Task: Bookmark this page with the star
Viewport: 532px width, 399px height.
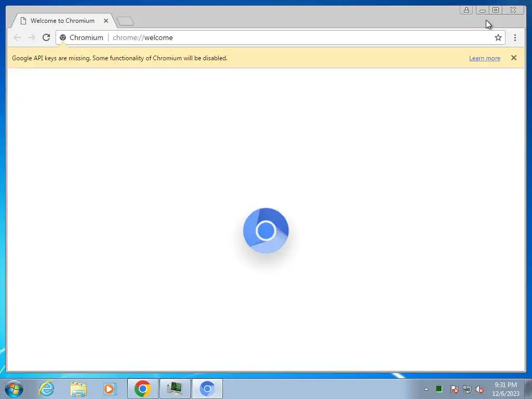Action: point(498,37)
